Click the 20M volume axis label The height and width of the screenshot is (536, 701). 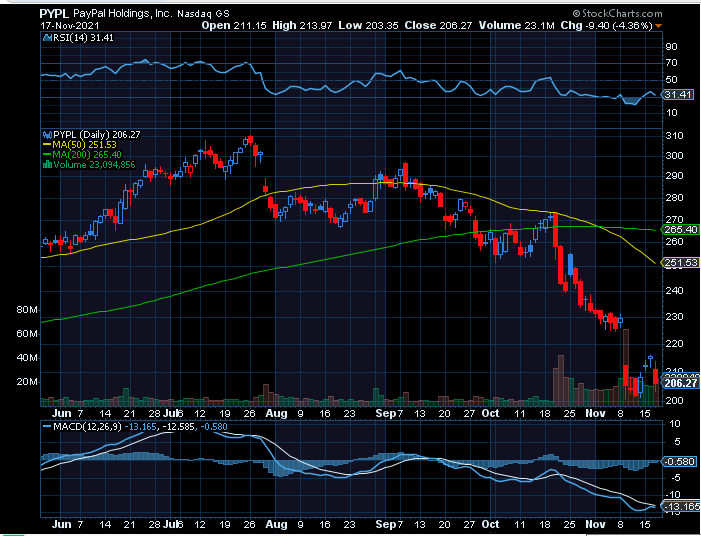pyautogui.click(x=27, y=382)
